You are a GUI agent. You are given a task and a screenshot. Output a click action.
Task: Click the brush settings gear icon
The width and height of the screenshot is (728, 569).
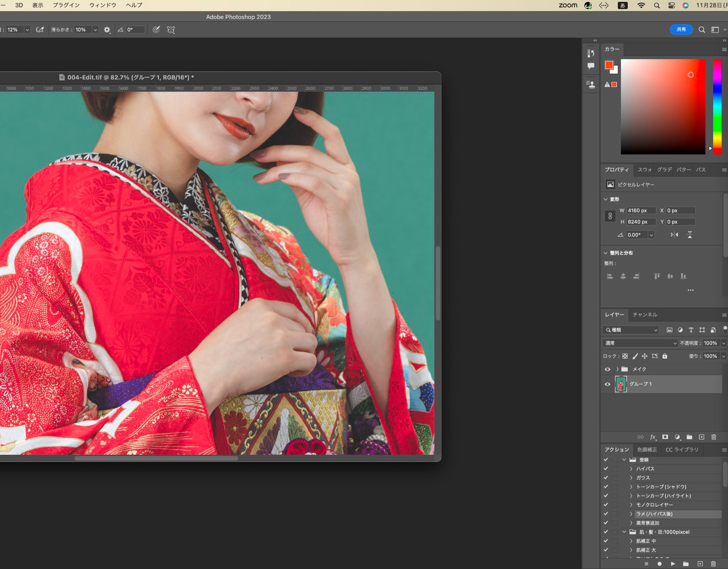(x=107, y=30)
